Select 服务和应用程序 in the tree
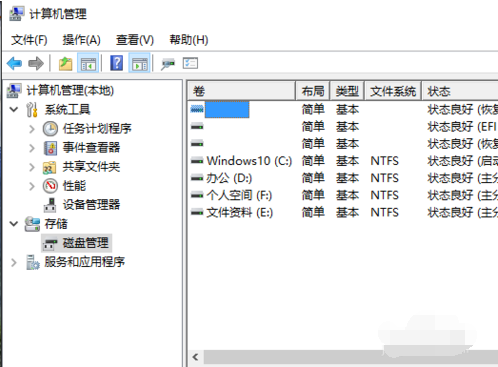This screenshot has width=498, height=367. (x=85, y=262)
